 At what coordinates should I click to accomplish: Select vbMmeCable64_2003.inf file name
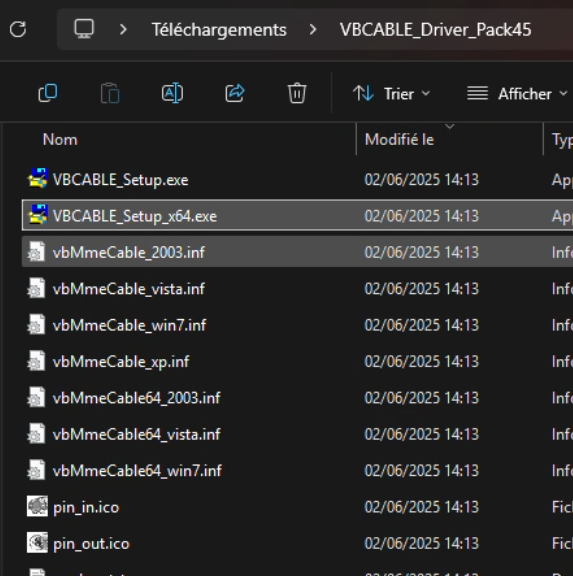[136, 398]
